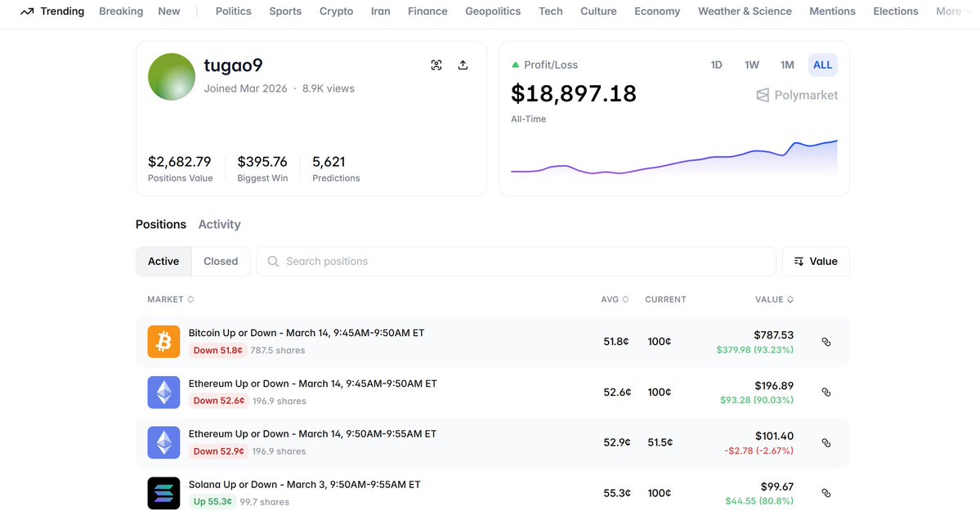Screen dimensions: 980x511
Task: Open Solana Up or Down March 3 market
Action: (304, 484)
